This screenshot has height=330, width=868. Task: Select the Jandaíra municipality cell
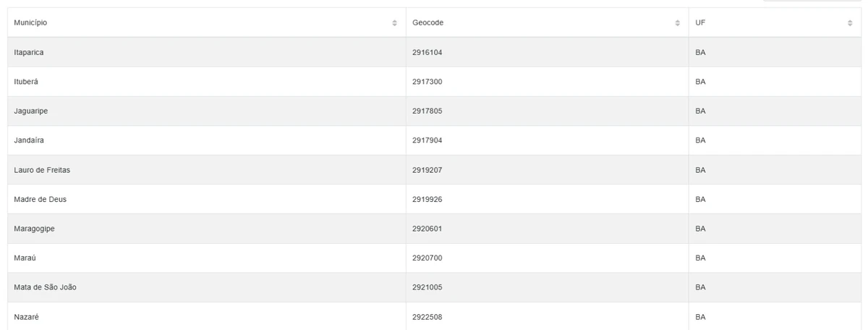pyautogui.click(x=207, y=140)
